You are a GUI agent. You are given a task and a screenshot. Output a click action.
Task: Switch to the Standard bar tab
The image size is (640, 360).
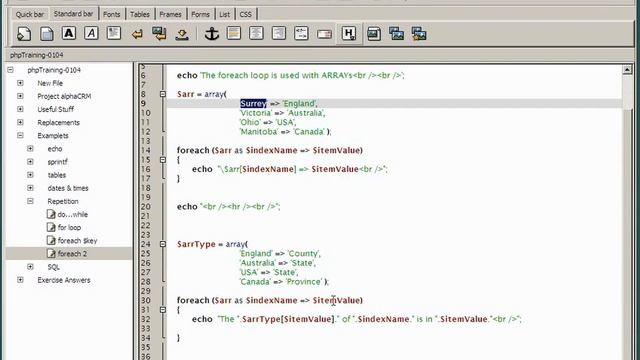click(73, 14)
